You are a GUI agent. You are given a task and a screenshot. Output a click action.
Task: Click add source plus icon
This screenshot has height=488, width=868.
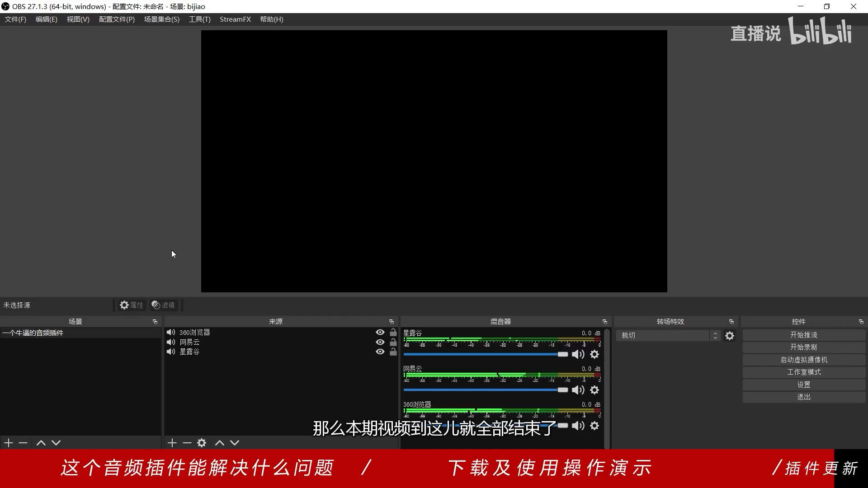[172, 443]
